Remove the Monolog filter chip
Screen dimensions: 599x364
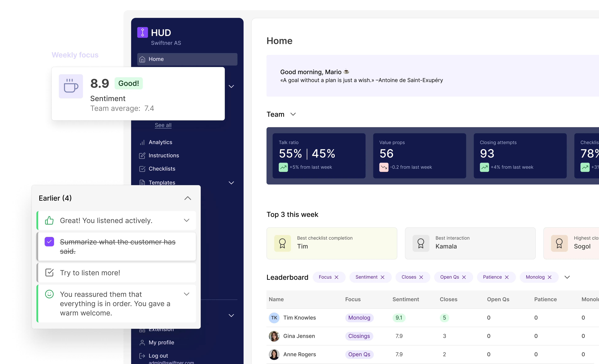pos(549,277)
